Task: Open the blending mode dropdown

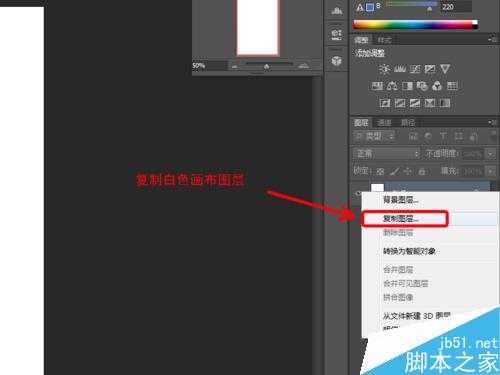Action: point(387,154)
